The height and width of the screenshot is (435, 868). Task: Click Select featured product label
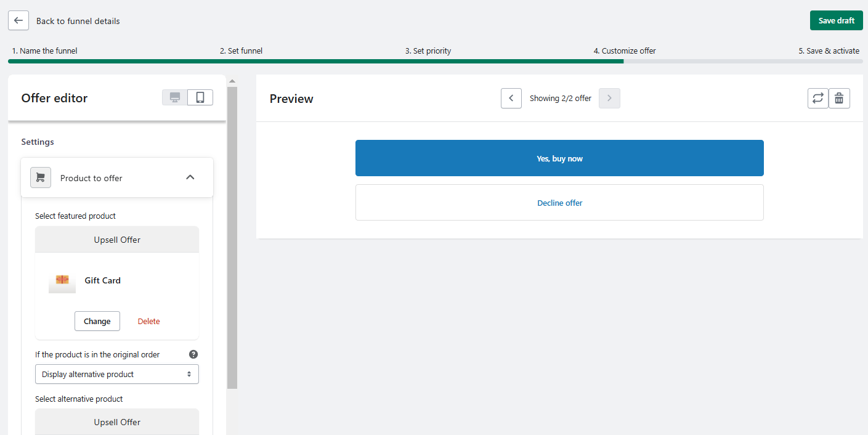coord(75,216)
